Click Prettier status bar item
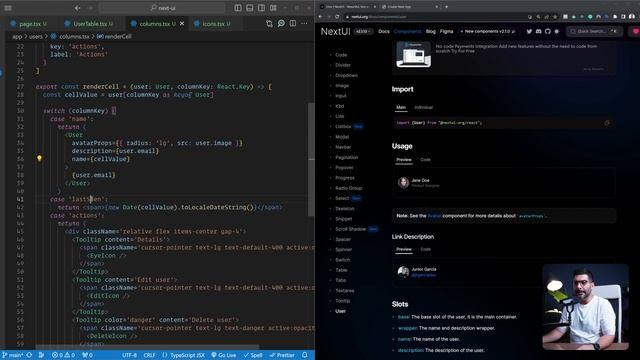The image size is (640, 360). pos(282,355)
